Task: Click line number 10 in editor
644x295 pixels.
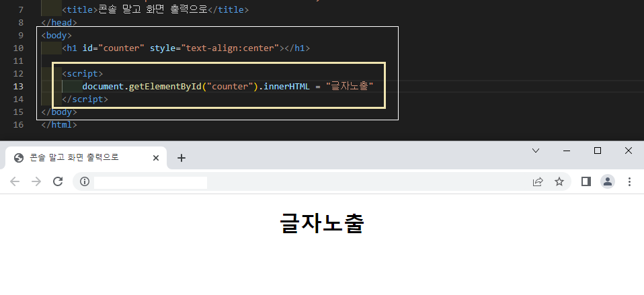Action: (18, 48)
